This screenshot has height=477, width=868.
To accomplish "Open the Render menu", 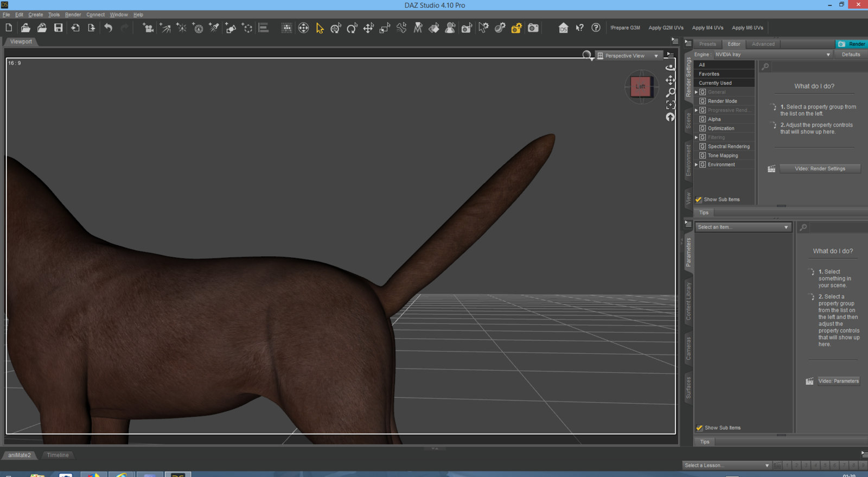I will [73, 15].
